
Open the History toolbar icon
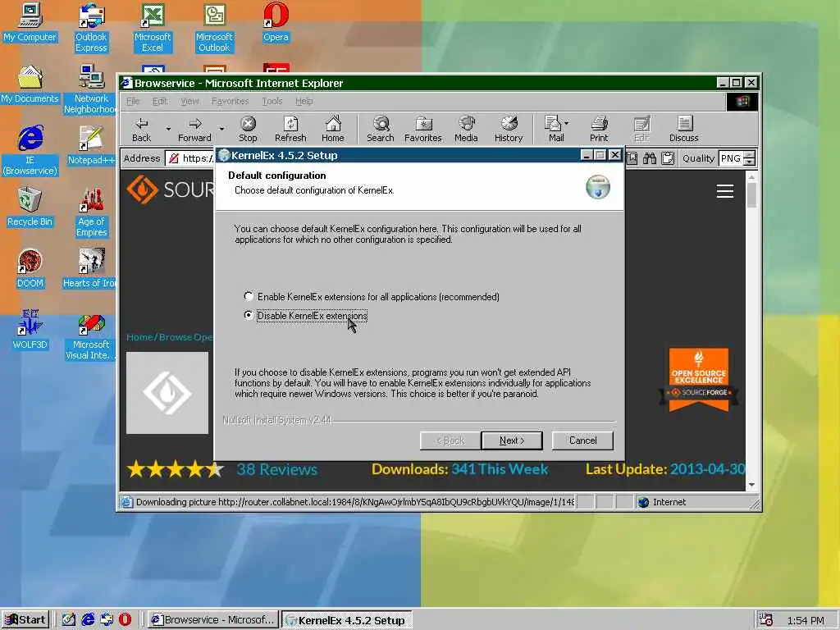[509, 130]
